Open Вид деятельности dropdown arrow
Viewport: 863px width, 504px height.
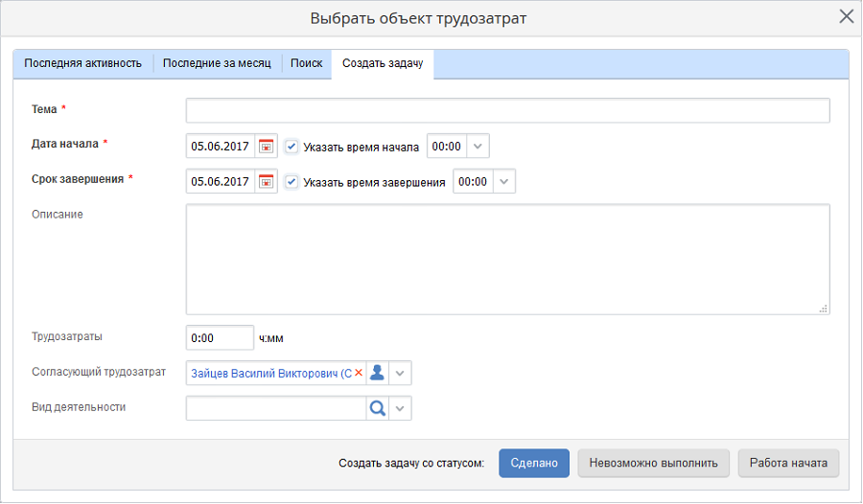click(402, 408)
